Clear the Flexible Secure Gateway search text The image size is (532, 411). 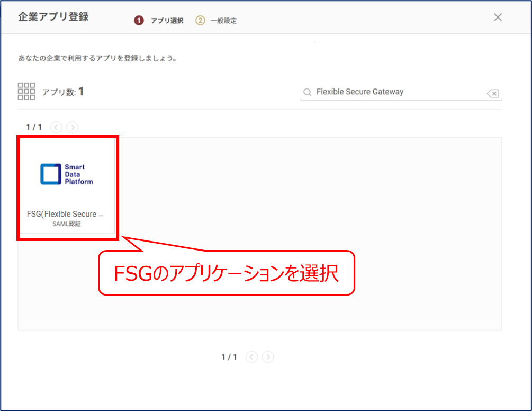click(493, 93)
